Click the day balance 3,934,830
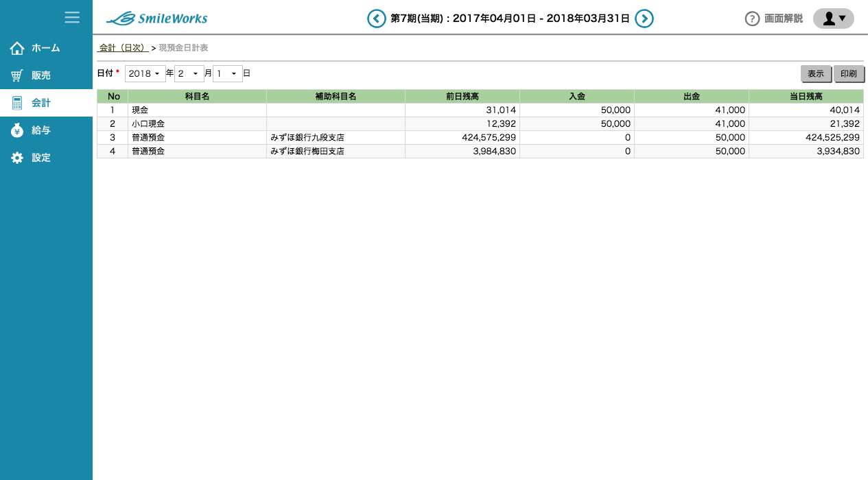Image resolution: width=868 pixels, height=480 pixels. (x=806, y=152)
